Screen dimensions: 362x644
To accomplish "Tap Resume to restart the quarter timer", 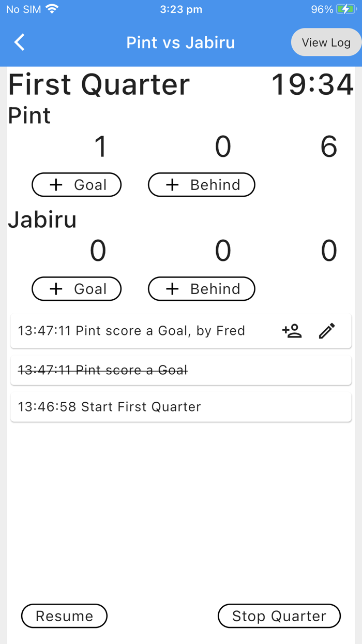I will pos(64,616).
